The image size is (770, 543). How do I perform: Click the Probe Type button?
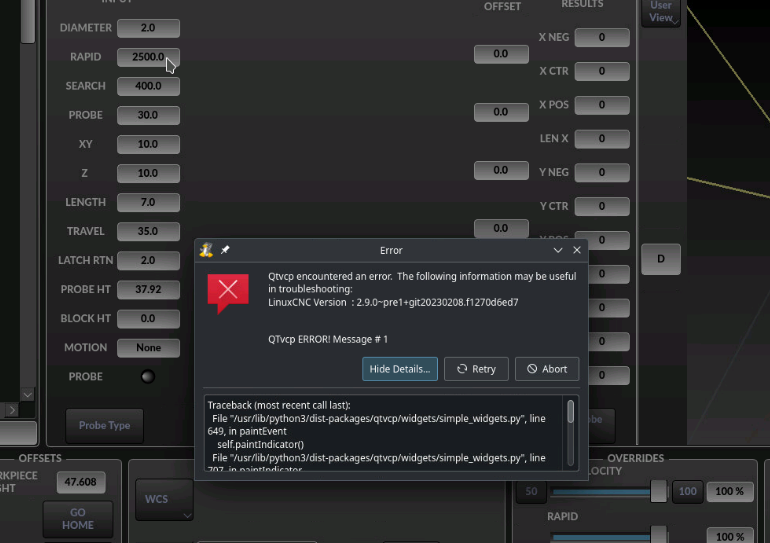(x=105, y=425)
